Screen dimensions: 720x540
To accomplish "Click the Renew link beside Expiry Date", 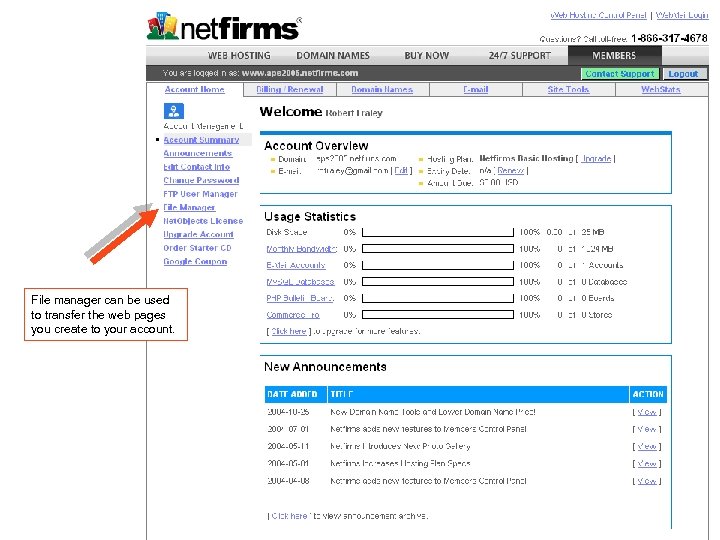I will pyautogui.click(x=511, y=170).
